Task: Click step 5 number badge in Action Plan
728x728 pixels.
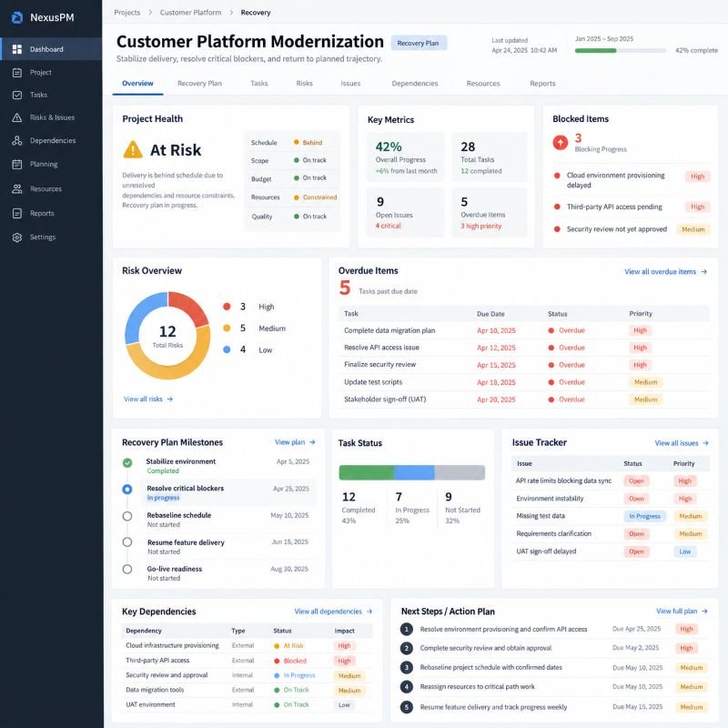Action: point(407,707)
